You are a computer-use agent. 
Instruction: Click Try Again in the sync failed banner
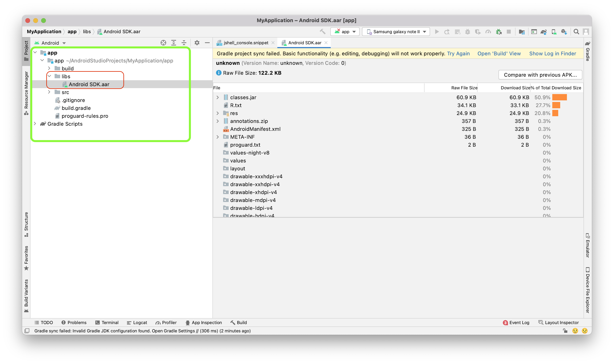458,54
